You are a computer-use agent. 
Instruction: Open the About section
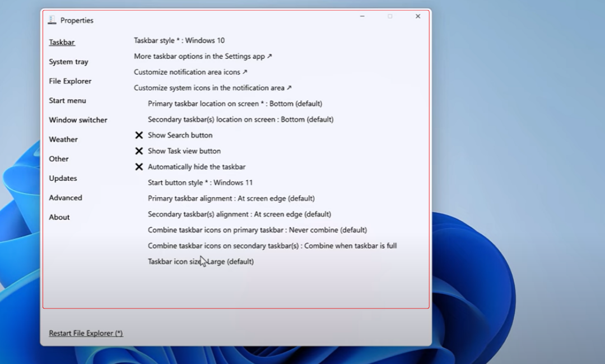pos(59,217)
